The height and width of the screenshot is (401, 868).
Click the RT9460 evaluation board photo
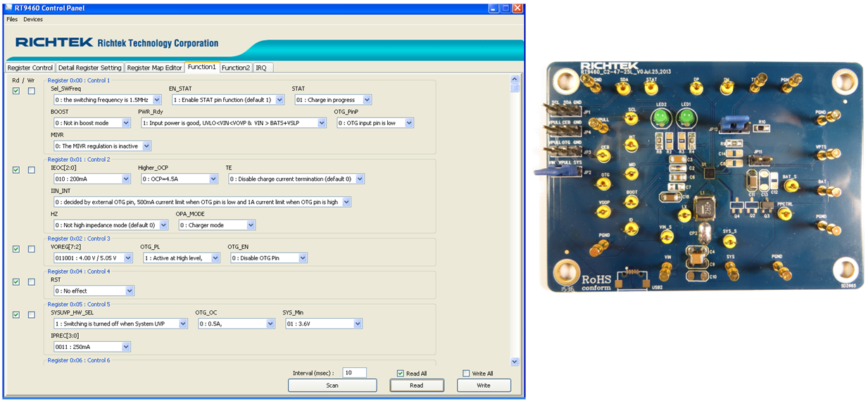click(704, 177)
